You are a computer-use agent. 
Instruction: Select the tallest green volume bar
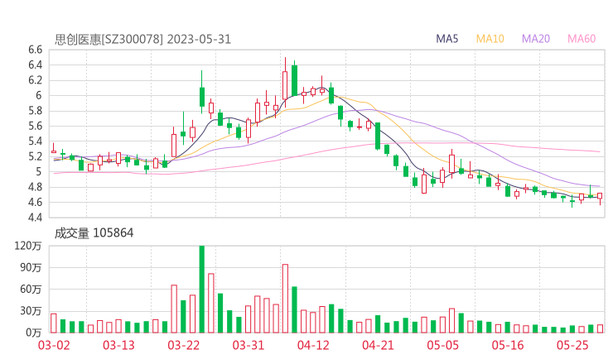tap(202, 289)
